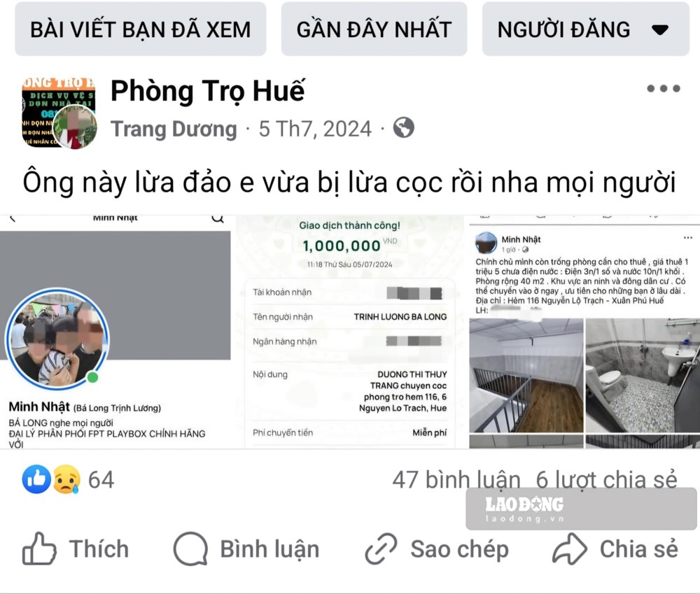
Task: Click the 64 reactions count
Action: [101, 480]
